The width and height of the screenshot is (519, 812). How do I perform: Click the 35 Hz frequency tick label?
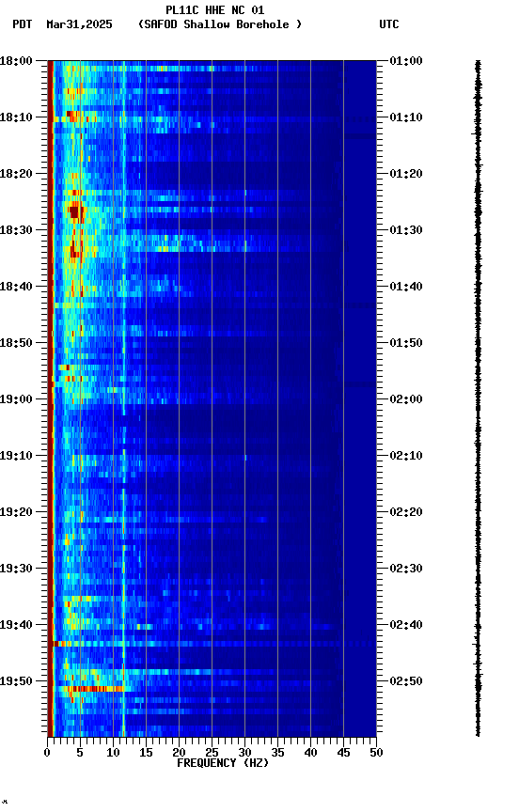(x=277, y=753)
